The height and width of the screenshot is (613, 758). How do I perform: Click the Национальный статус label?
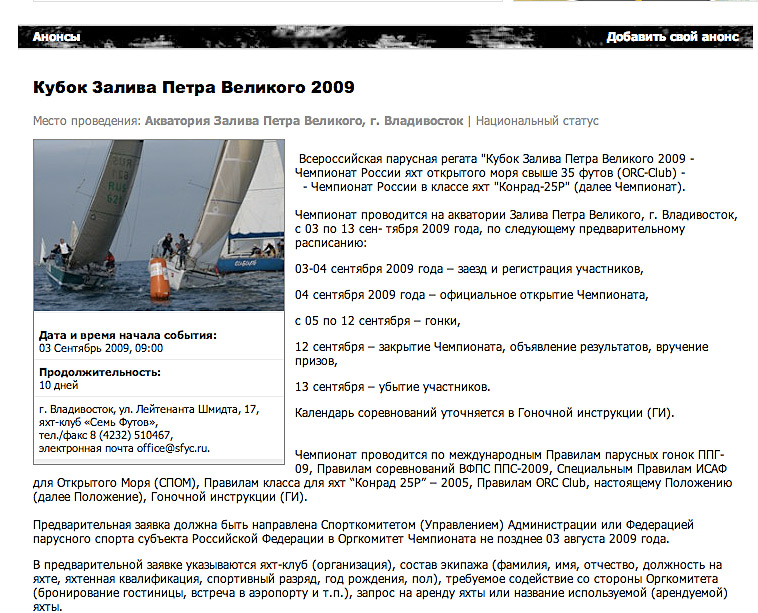coord(537,121)
